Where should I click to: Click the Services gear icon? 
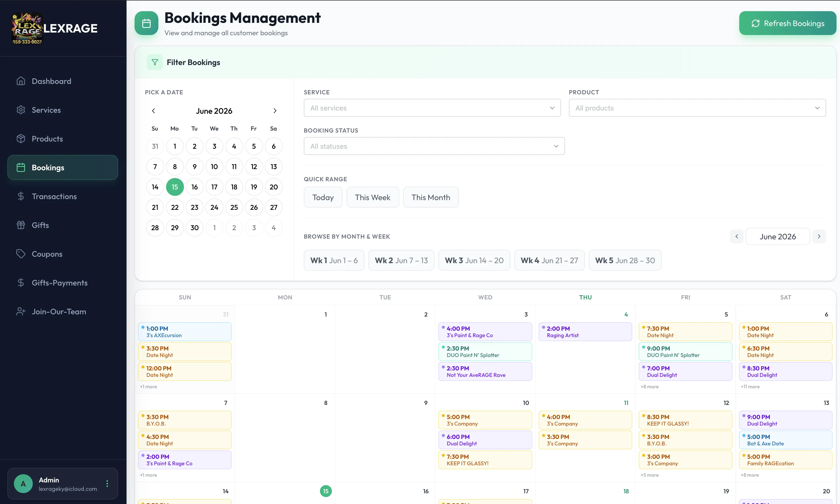(x=21, y=110)
